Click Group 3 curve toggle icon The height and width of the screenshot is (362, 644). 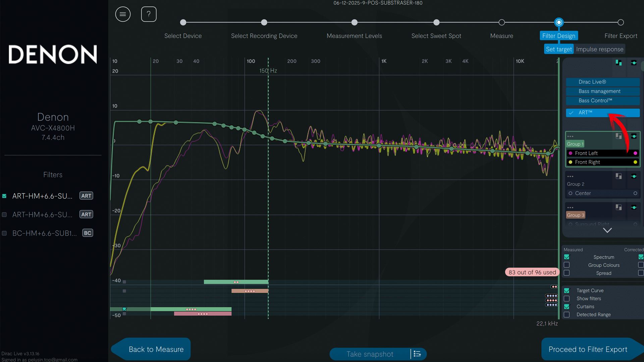(x=634, y=207)
